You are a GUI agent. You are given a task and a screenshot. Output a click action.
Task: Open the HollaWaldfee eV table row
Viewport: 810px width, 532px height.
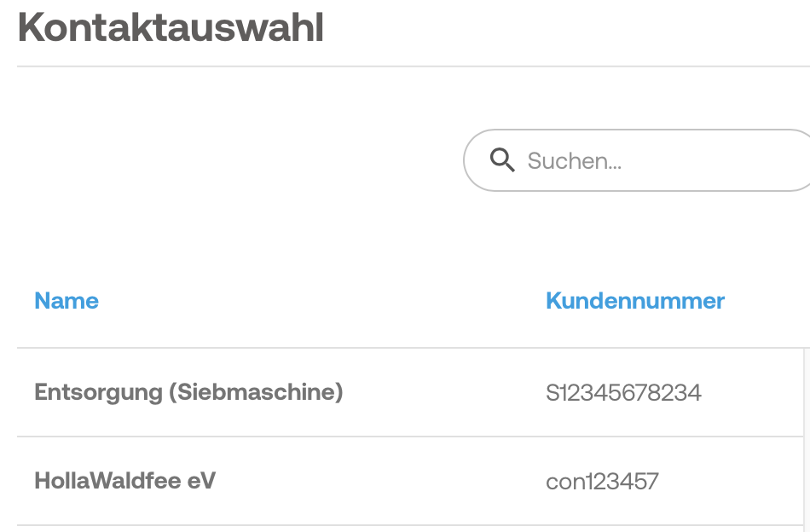pyautogui.click(x=409, y=482)
